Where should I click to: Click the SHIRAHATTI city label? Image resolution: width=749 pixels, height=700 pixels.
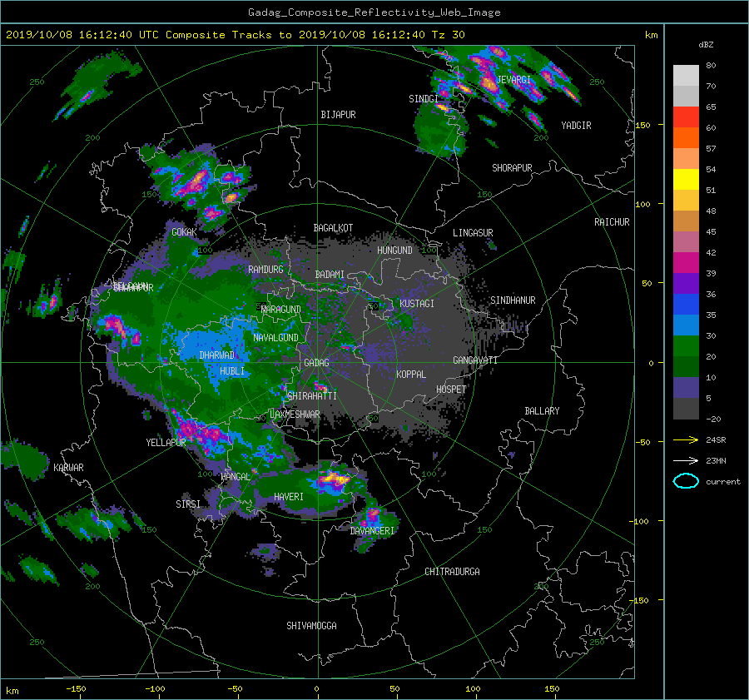[x=312, y=395]
